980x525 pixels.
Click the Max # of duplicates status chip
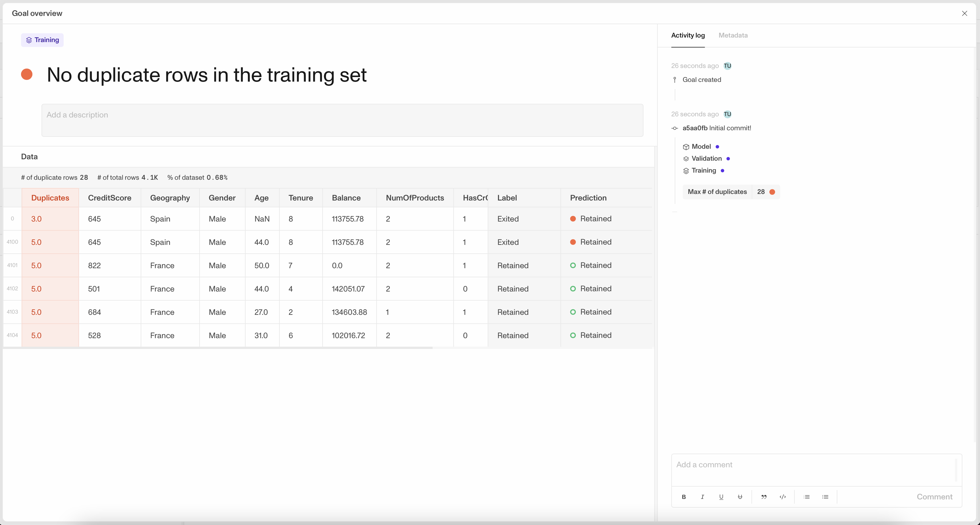point(731,192)
